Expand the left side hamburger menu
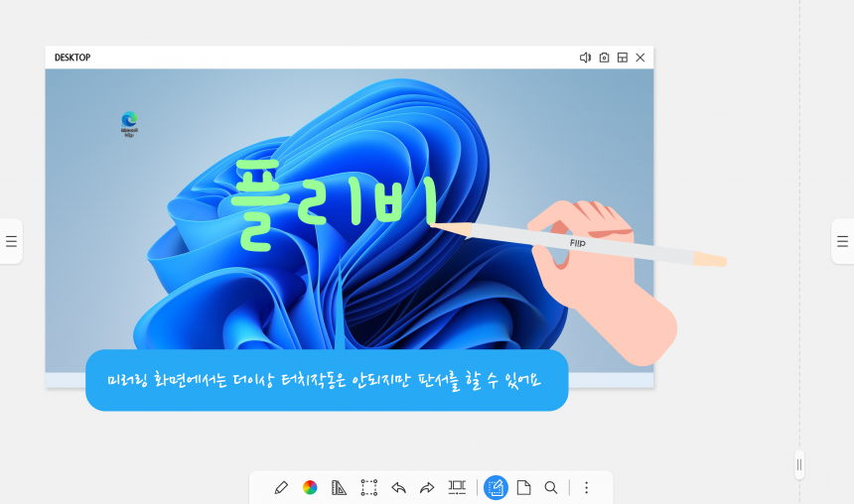The height and width of the screenshot is (504, 854). tap(11, 241)
